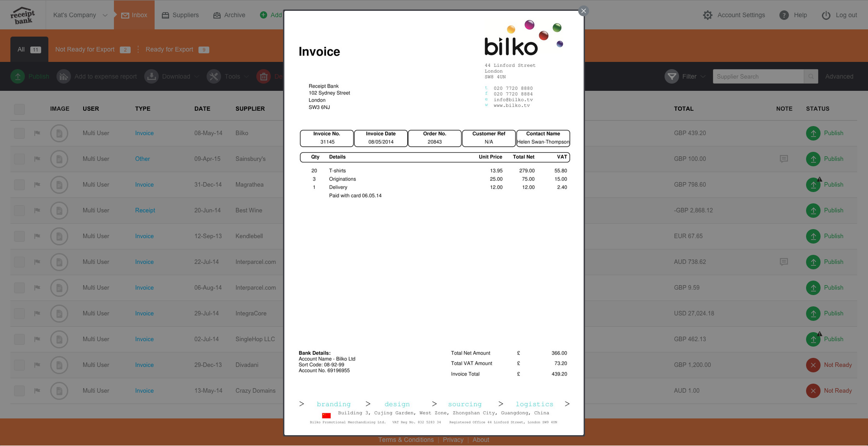Flag the Bilko row

[x=37, y=133]
